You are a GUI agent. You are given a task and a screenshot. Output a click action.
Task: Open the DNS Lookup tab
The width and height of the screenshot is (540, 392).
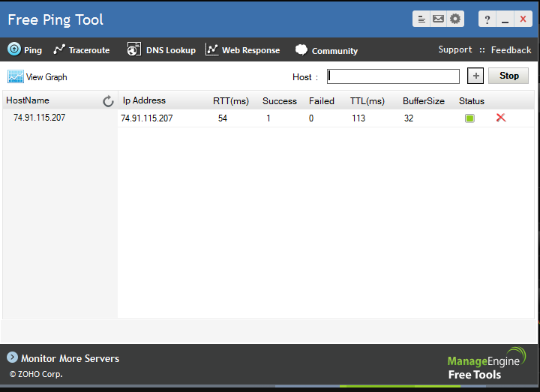161,50
